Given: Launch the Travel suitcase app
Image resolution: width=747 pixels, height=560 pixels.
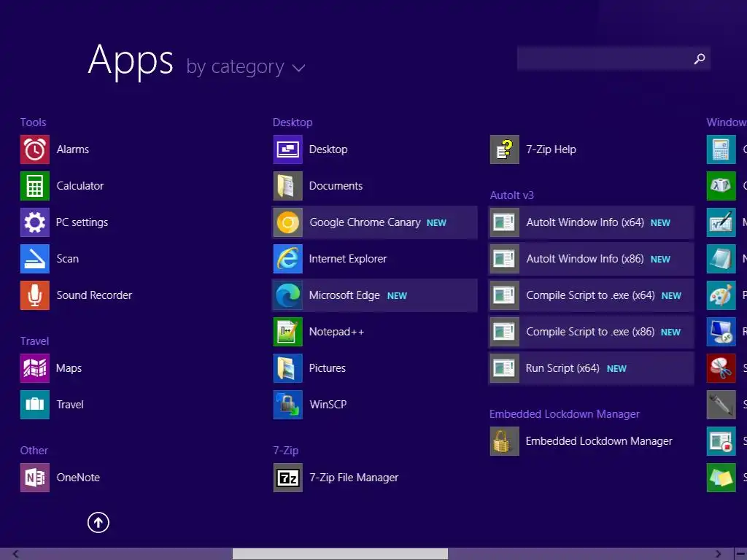Looking at the screenshot, I should (52, 405).
